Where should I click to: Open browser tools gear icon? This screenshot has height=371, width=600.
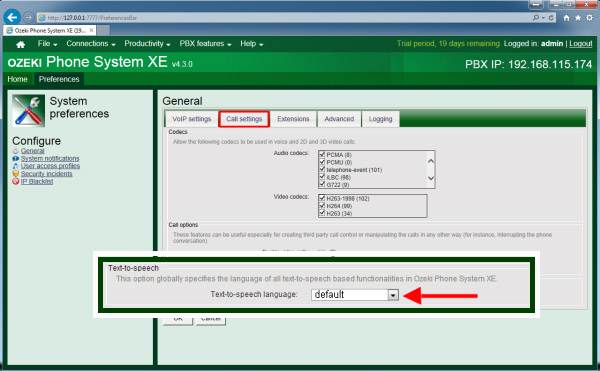[589, 18]
